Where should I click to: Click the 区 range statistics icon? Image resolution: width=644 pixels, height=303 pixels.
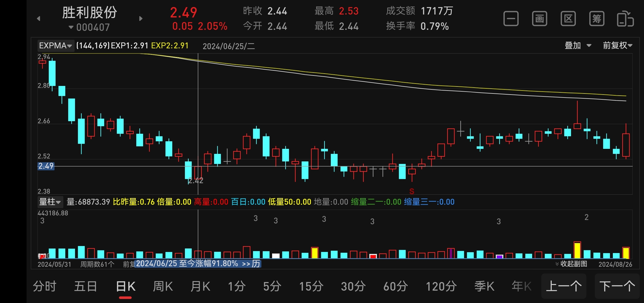click(x=568, y=19)
